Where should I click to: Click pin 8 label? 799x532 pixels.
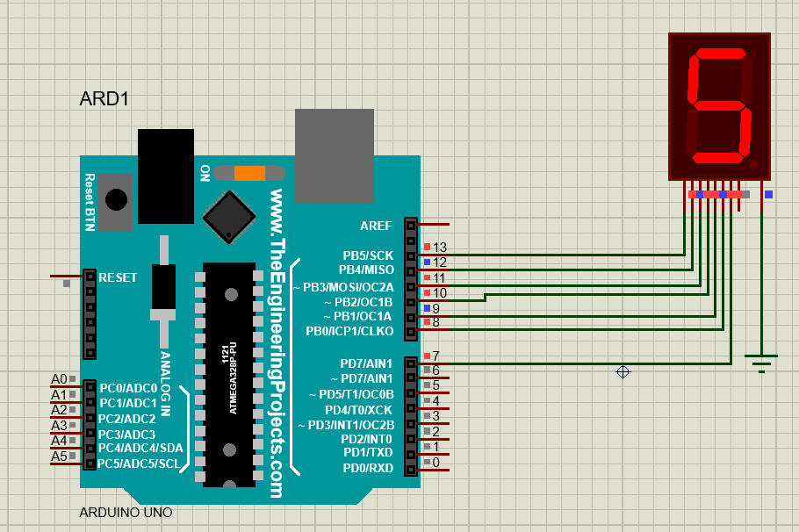435,322
